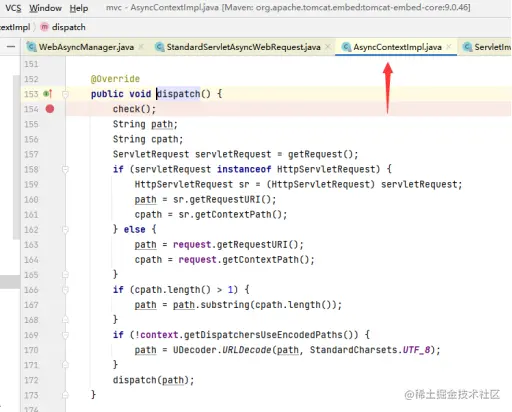
Task: Collapse the dispatch method at line 153
Action: pyautogui.click(x=65, y=95)
